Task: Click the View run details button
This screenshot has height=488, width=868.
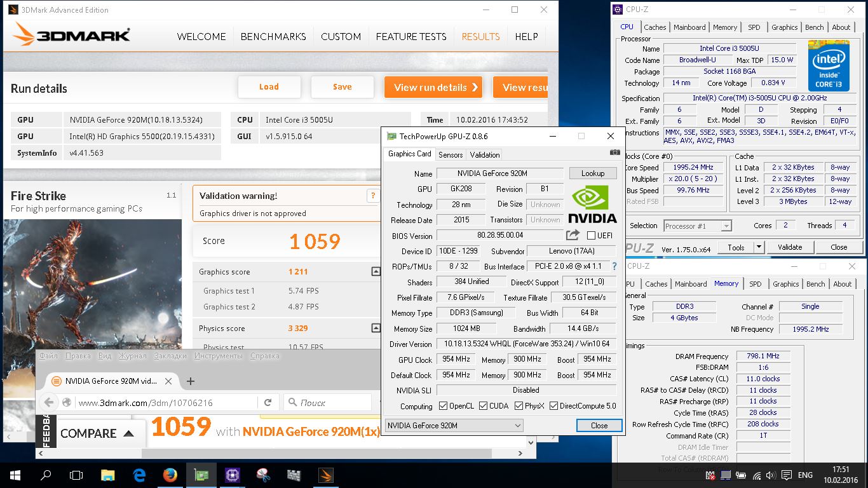Action: click(x=433, y=88)
